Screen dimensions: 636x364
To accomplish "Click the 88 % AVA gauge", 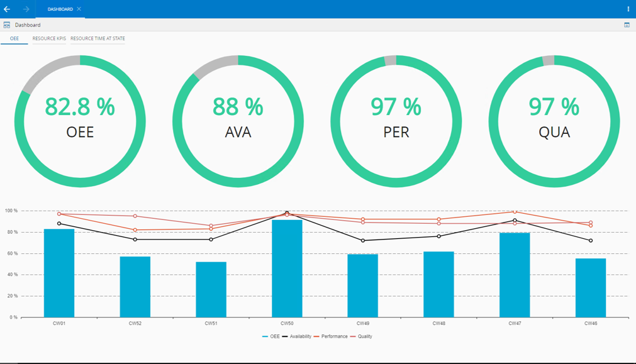I will pos(238,121).
